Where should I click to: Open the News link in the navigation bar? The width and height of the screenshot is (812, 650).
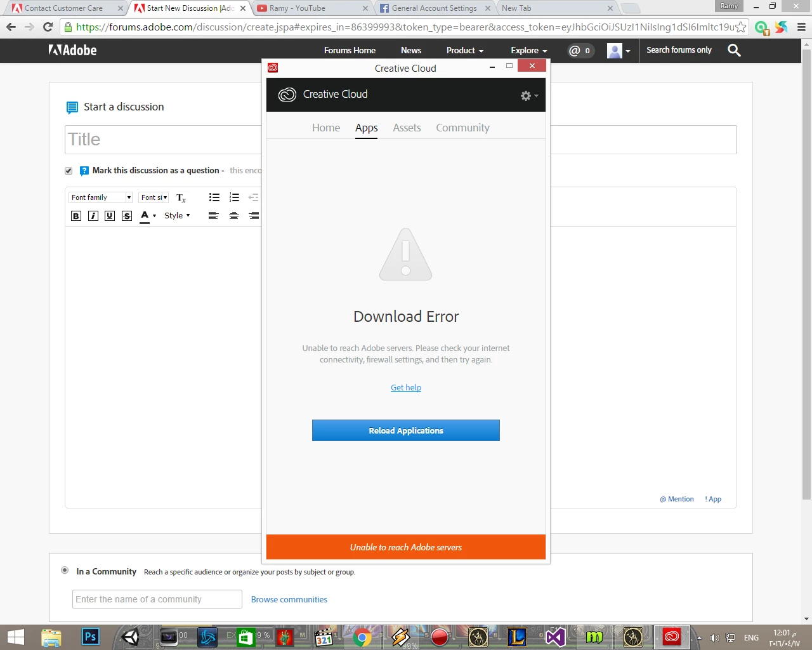[x=411, y=50]
